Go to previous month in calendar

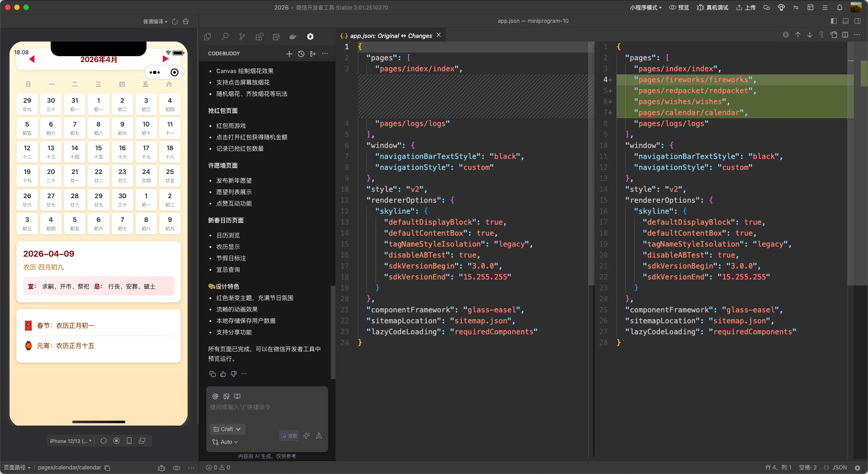click(x=32, y=59)
